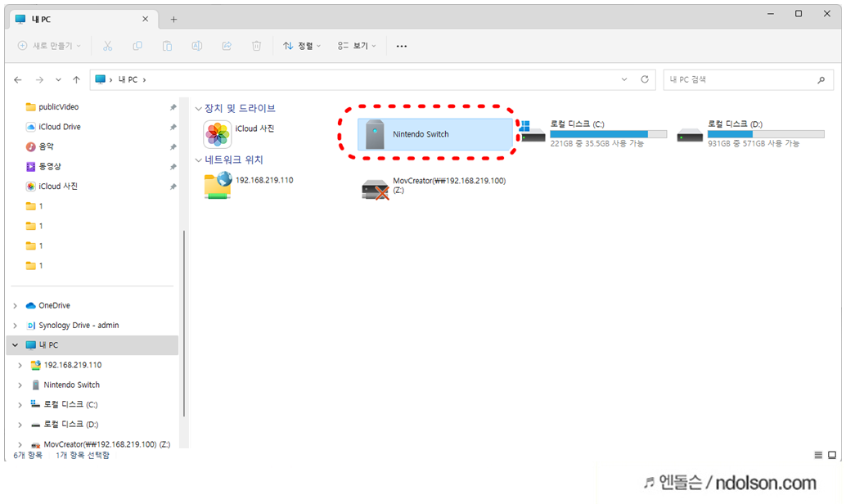This screenshot has height=504, width=846.
Task: Expand Synology Drive - admin node
Action: pyautogui.click(x=15, y=326)
